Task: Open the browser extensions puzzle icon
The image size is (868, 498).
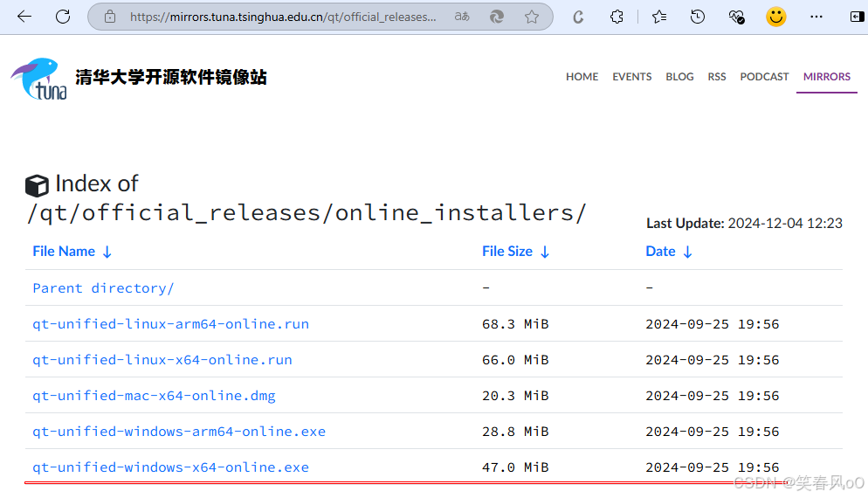Action: coord(617,17)
